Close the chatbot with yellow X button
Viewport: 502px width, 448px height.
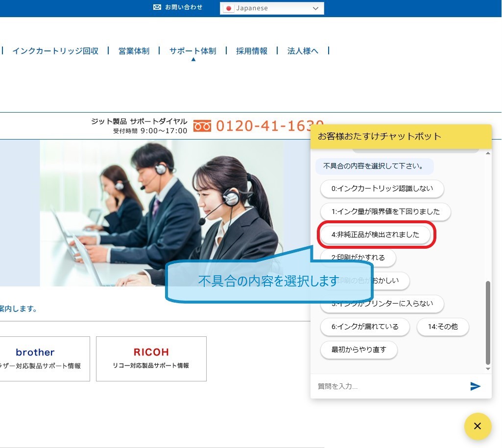point(478,426)
